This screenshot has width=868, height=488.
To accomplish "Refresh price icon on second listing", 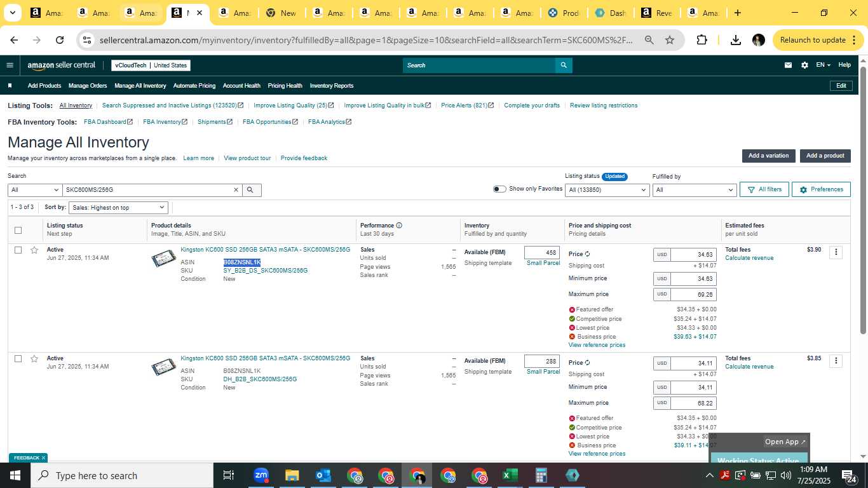I will 587,363.
